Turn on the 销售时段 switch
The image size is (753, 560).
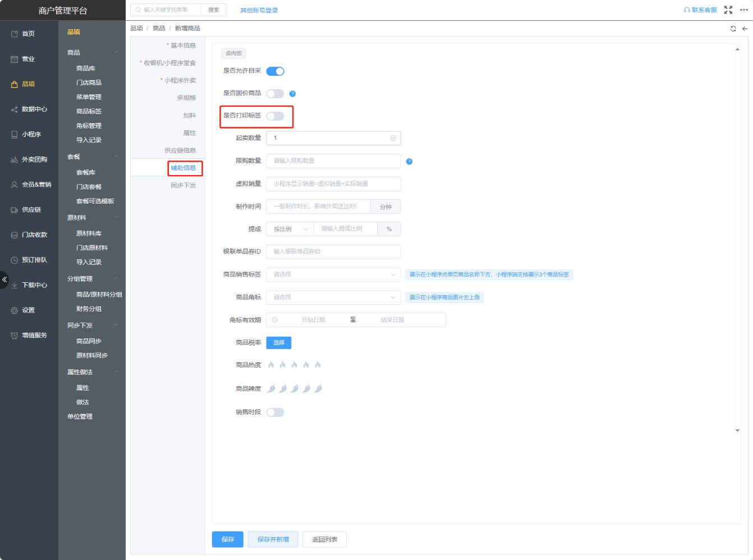[275, 412]
